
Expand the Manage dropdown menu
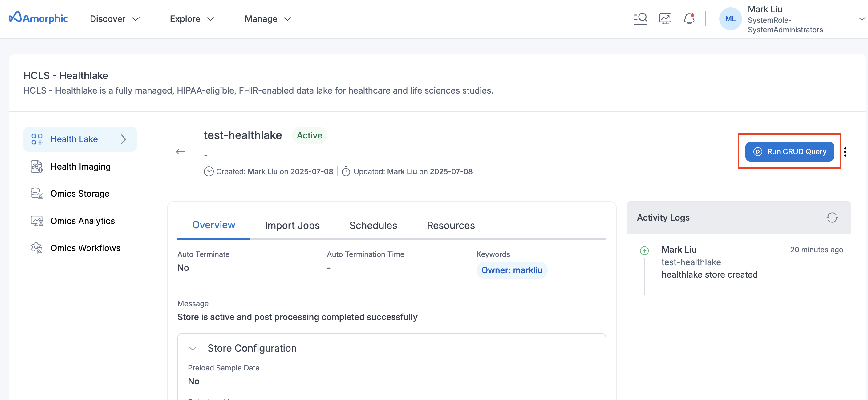tap(268, 19)
